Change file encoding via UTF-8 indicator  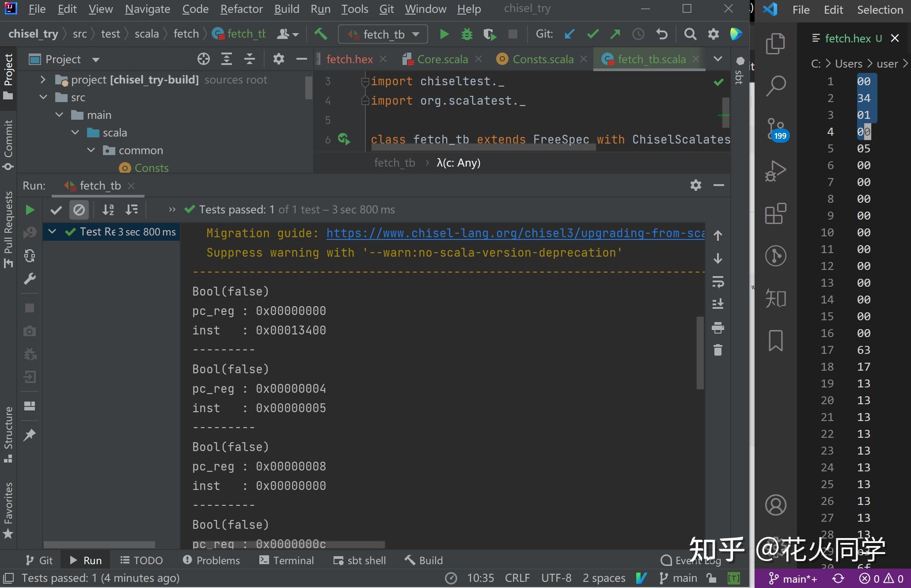point(556,577)
